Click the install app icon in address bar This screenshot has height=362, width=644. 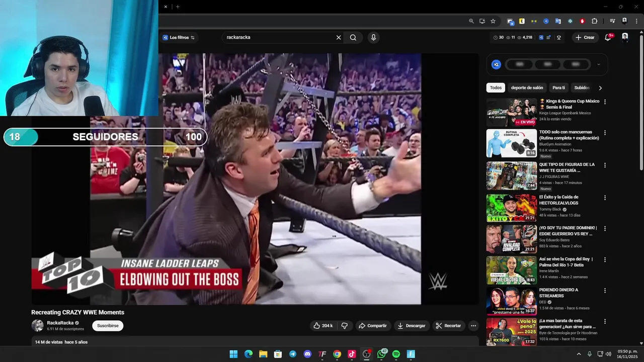coord(482,21)
